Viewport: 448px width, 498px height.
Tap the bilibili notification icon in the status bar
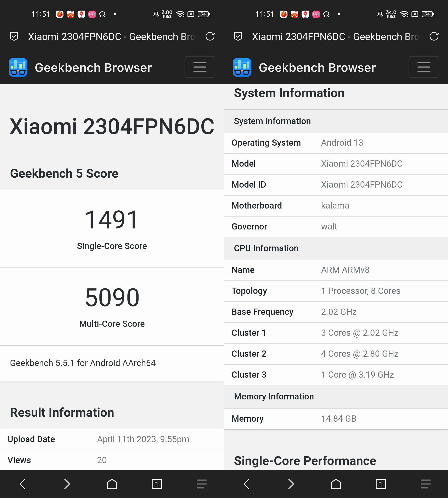coord(92,14)
